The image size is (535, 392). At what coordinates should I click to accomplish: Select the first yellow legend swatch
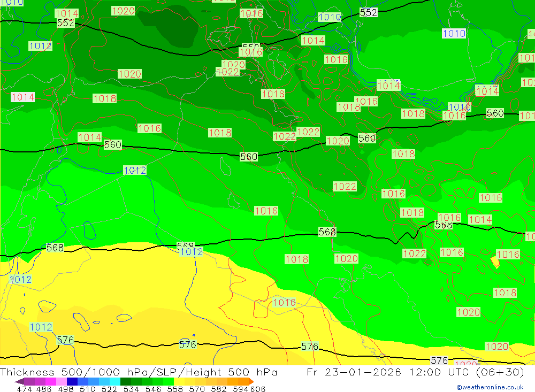[x=179, y=381]
